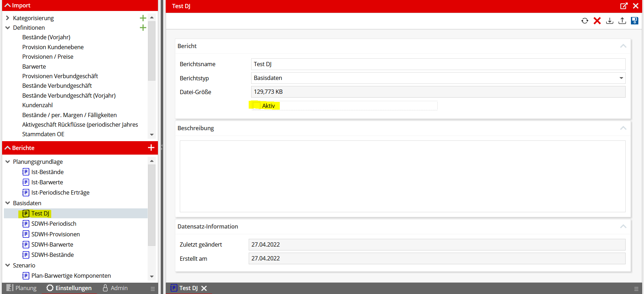This screenshot has width=644, height=294.
Task: Close the Test DJ bottom tab
Action: point(204,288)
